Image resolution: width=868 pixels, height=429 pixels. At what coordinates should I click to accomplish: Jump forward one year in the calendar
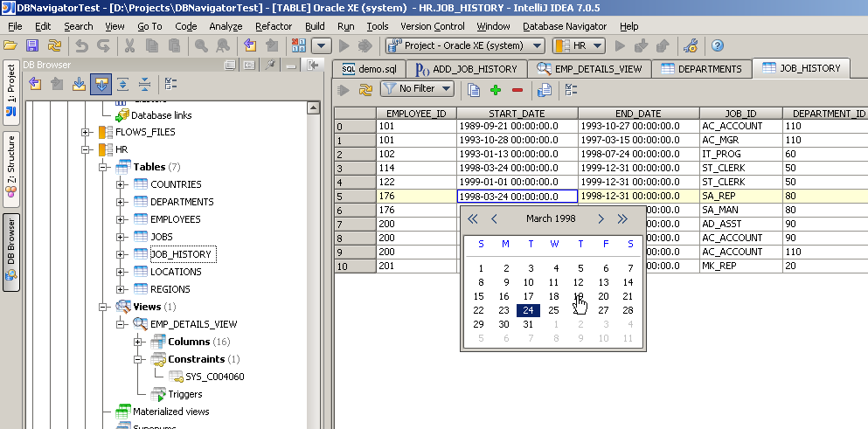[622, 219]
